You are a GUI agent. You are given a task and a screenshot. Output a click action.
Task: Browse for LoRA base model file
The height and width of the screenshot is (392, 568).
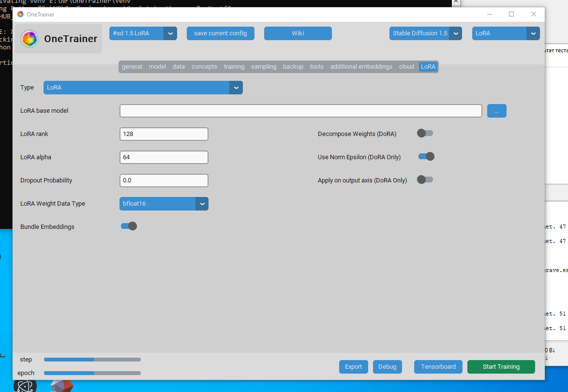pos(497,111)
